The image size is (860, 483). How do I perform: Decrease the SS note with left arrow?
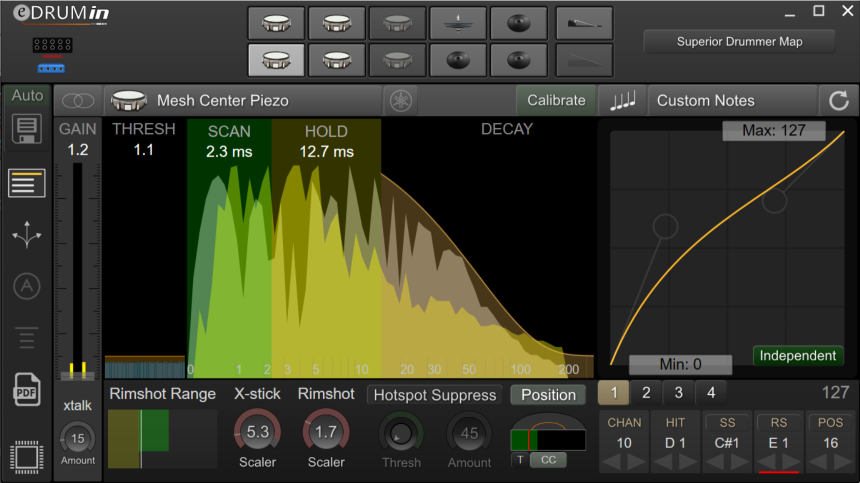(715, 463)
